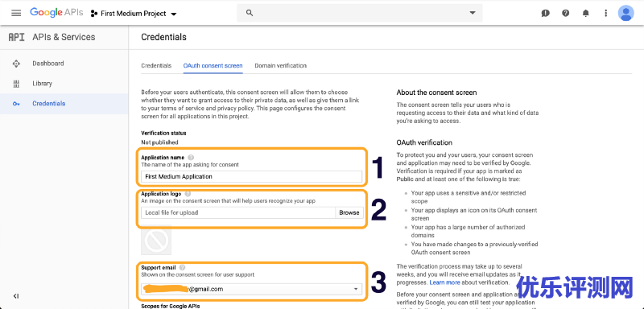Open the user account avatar
This screenshot has width=644, height=309.
click(626, 13)
